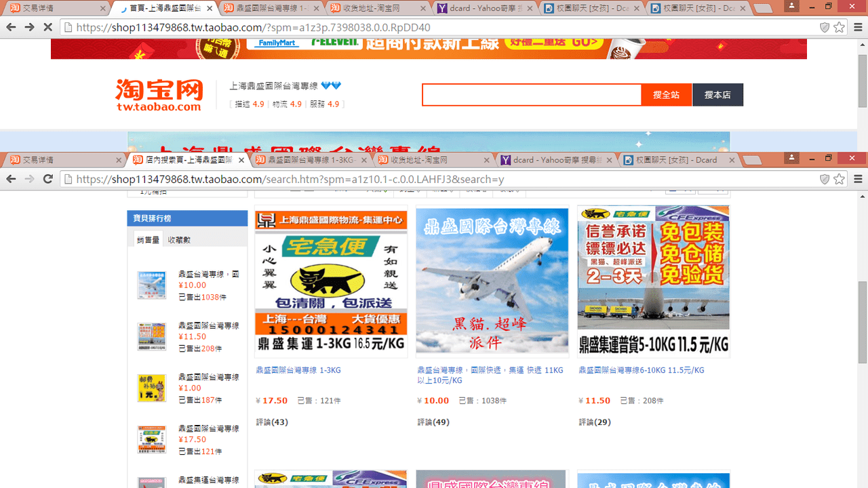Click shield extension icon in lower window

pyautogui.click(x=825, y=179)
